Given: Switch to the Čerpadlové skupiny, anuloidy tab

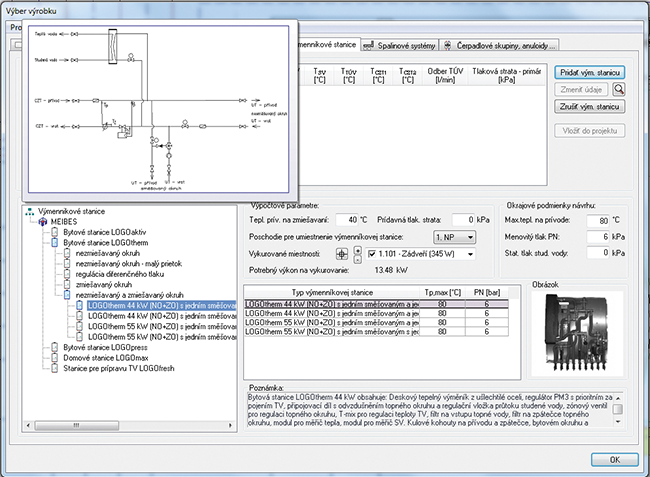Looking at the screenshot, I should [499, 46].
